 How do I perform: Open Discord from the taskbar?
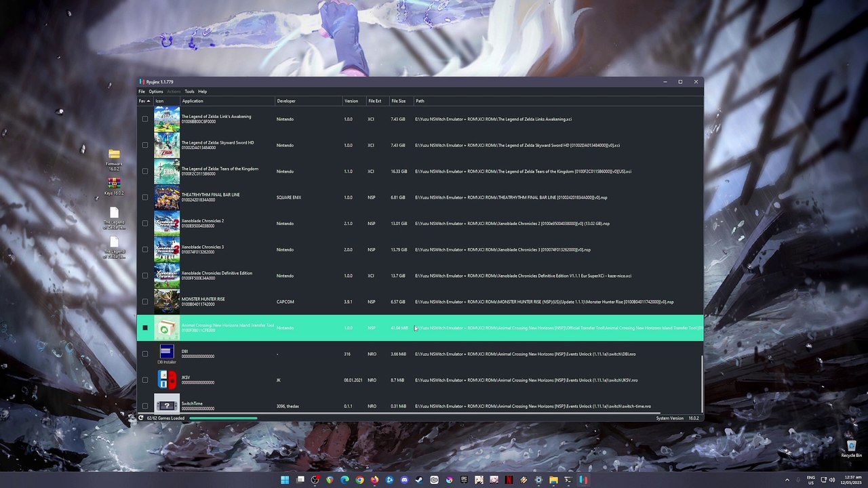click(404, 480)
